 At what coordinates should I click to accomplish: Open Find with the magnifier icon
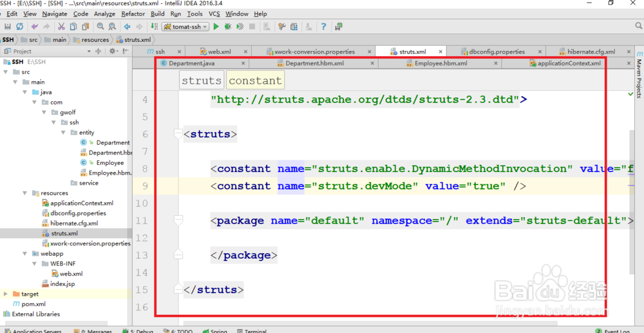[100, 26]
